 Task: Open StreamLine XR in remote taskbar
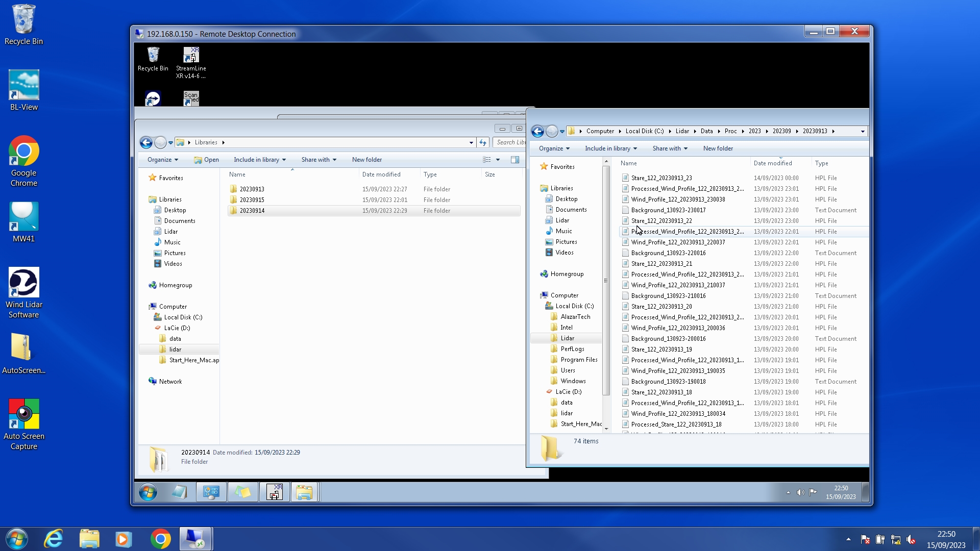tap(274, 492)
